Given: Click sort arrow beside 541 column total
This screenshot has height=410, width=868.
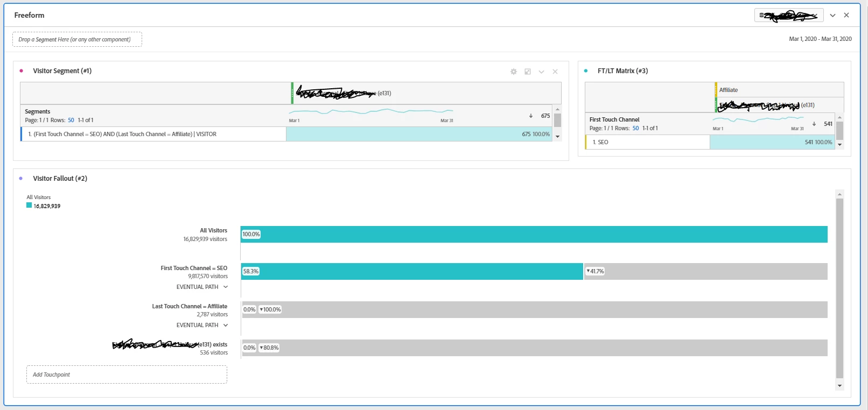Looking at the screenshot, I should [x=814, y=124].
